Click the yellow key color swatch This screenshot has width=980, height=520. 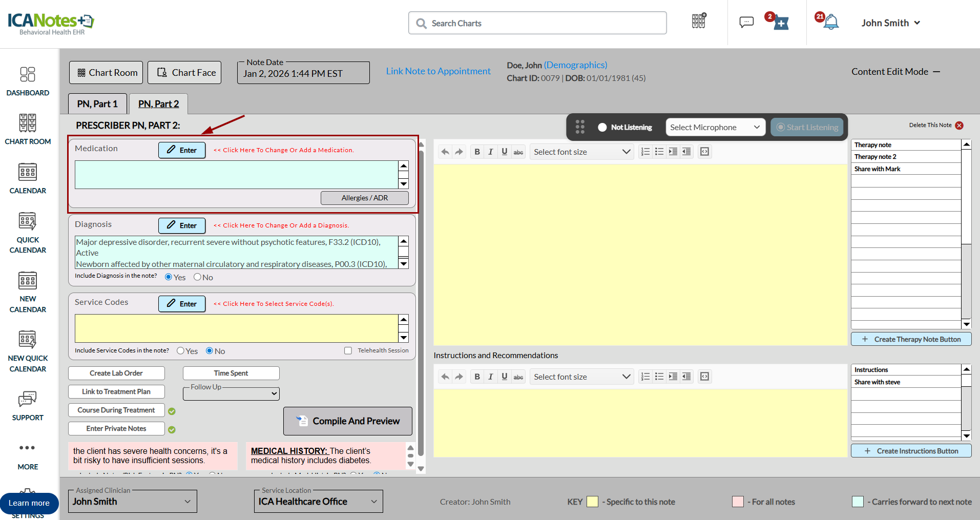coord(592,502)
